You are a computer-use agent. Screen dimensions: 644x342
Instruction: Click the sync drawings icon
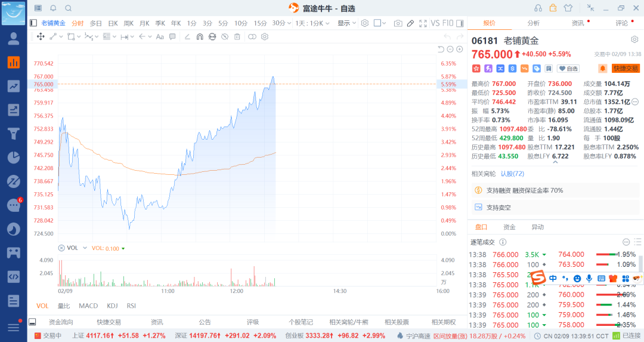tap(212, 36)
